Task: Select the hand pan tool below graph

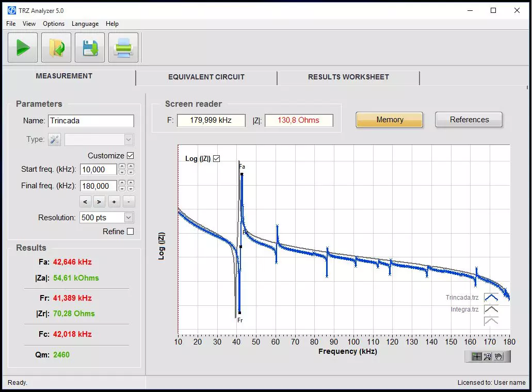Action: (499, 356)
